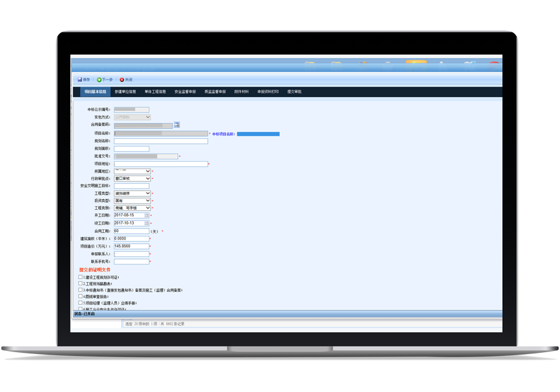Image resolution: width=560 pixels, height=392 pixels.
Task: Select the 申报资料打印 tab
Action: point(268,91)
